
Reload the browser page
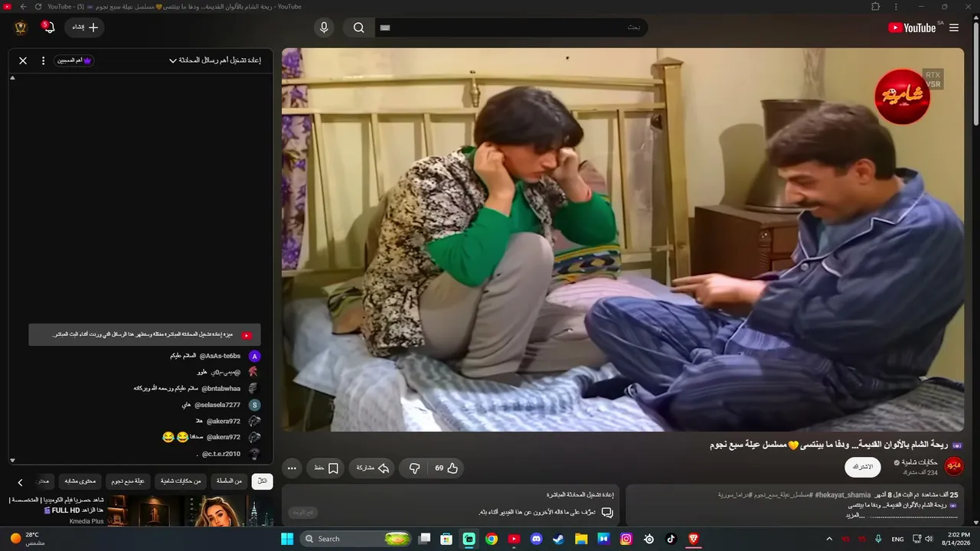coord(38,7)
